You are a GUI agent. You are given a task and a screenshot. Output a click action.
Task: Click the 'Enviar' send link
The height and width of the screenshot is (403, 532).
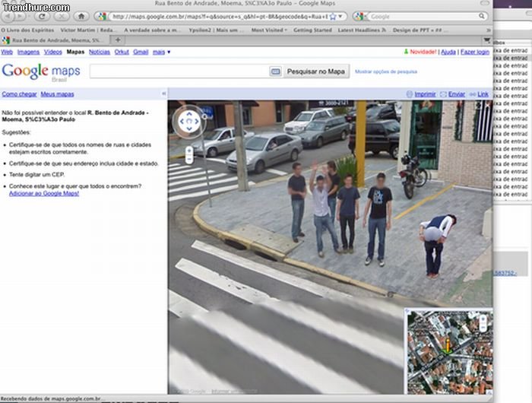click(x=456, y=94)
